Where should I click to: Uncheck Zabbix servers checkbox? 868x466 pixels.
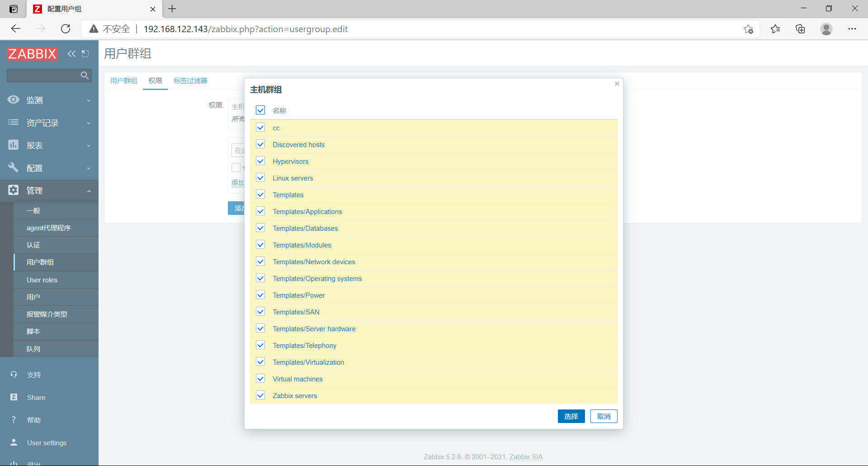click(260, 395)
